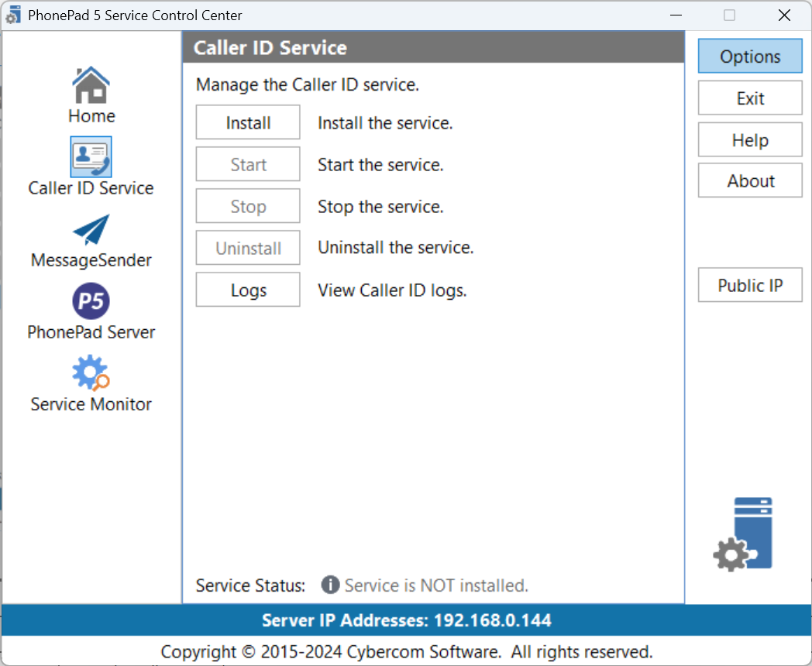Click the Public IP button

[x=750, y=285]
